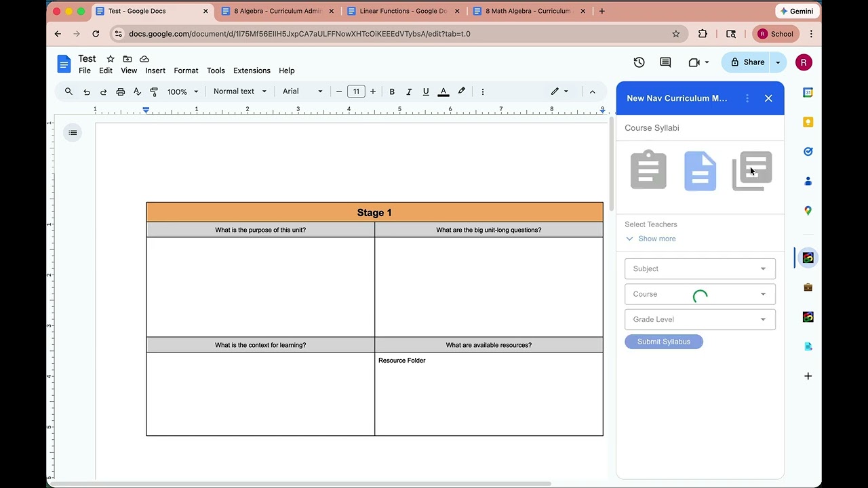
Task: Open the Insert menu
Action: click(x=155, y=70)
